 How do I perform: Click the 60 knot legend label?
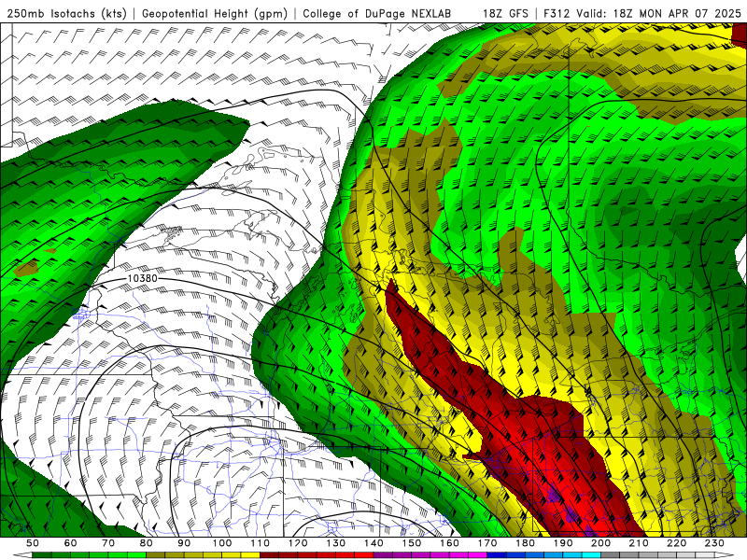pos(71,543)
